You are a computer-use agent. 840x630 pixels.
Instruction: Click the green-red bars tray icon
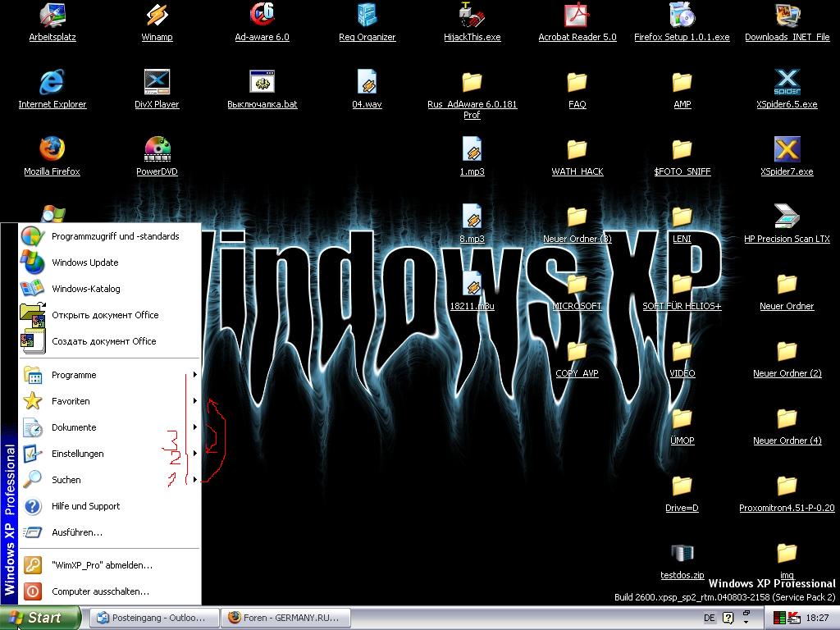coord(779,619)
